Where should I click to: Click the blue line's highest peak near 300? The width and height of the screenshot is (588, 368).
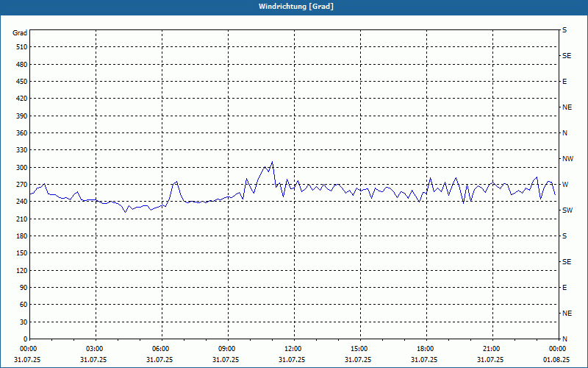(x=272, y=162)
